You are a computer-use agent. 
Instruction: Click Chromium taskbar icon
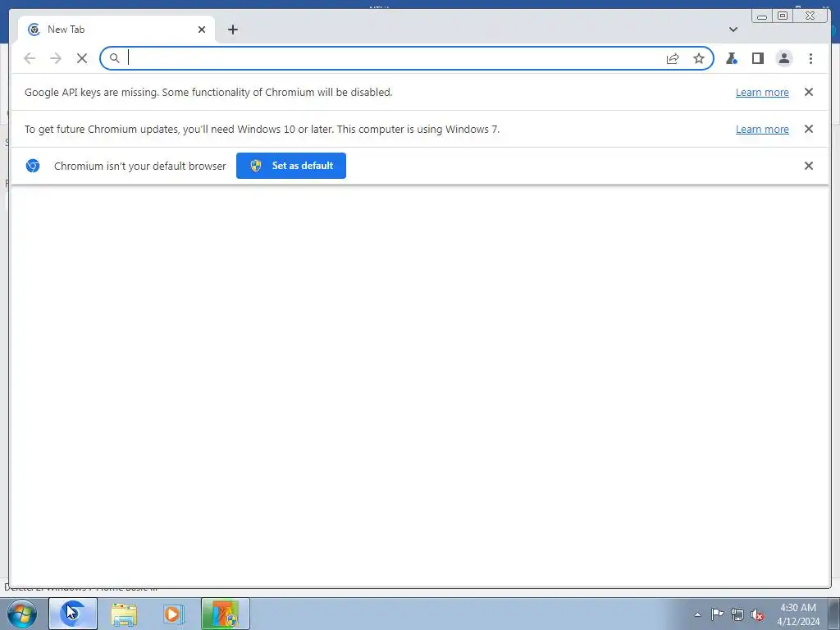tap(73, 614)
